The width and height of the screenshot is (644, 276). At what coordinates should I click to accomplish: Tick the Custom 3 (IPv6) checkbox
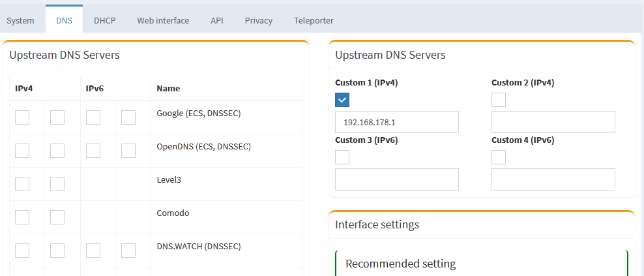click(x=342, y=157)
